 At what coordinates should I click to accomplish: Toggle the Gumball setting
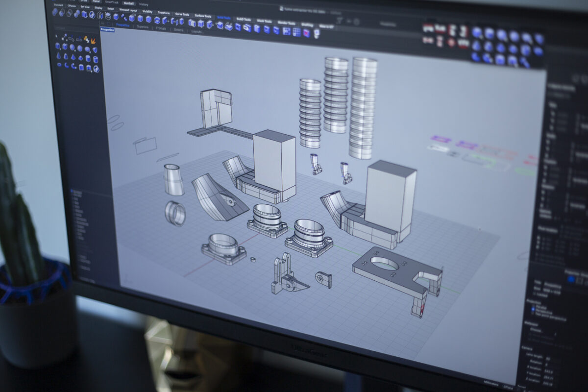[x=128, y=3]
